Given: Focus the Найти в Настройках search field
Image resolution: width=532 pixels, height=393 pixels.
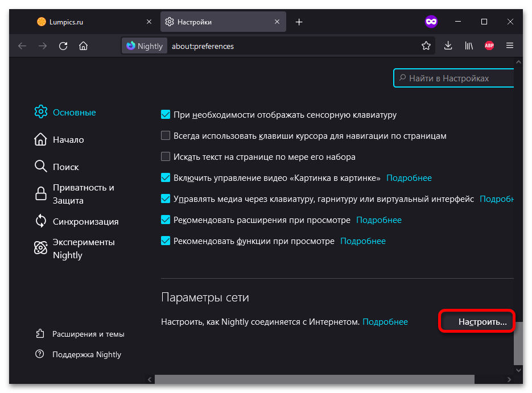Looking at the screenshot, I should 453,78.
